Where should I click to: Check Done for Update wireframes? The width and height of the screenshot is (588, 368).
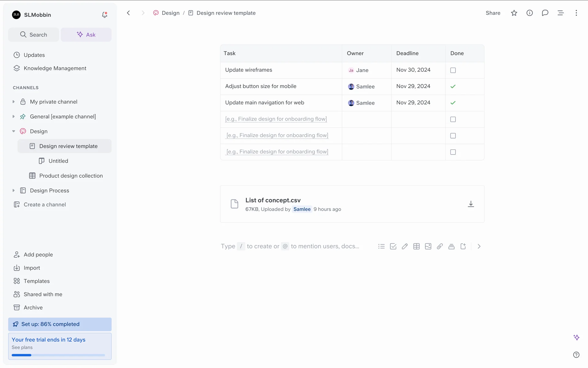(x=453, y=70)
